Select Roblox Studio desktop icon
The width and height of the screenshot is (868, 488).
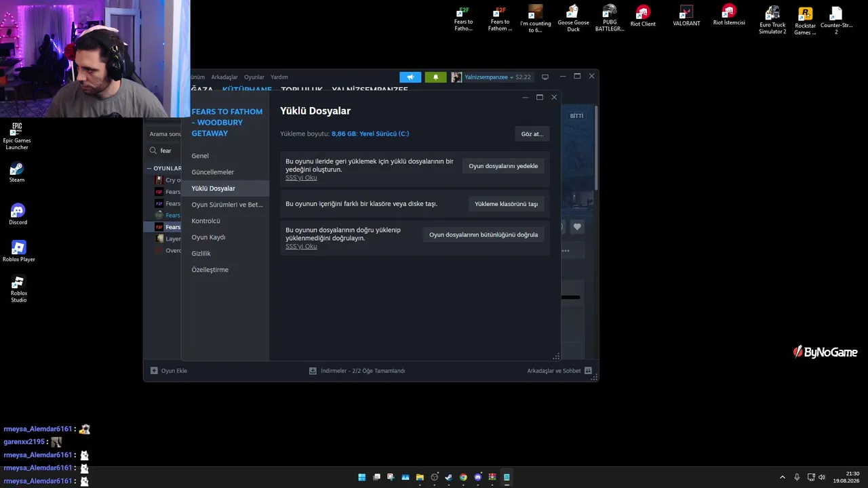pos(18,289)
